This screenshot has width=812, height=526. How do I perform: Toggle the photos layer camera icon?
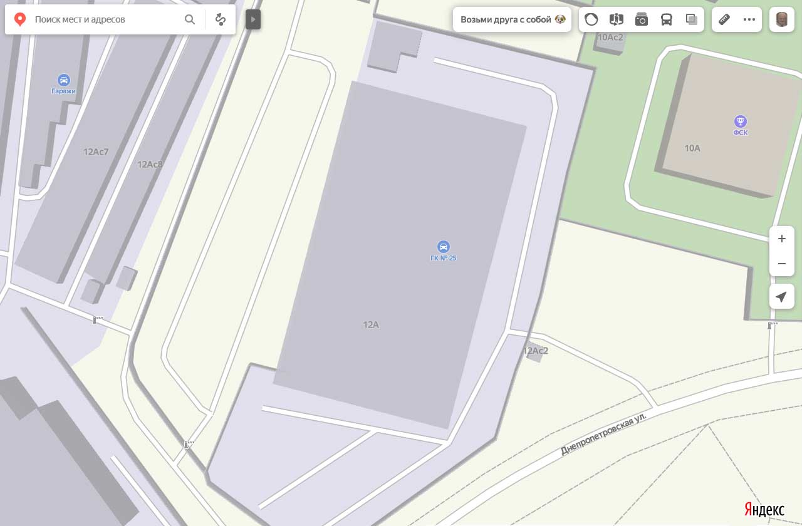[x=642, y=19]
